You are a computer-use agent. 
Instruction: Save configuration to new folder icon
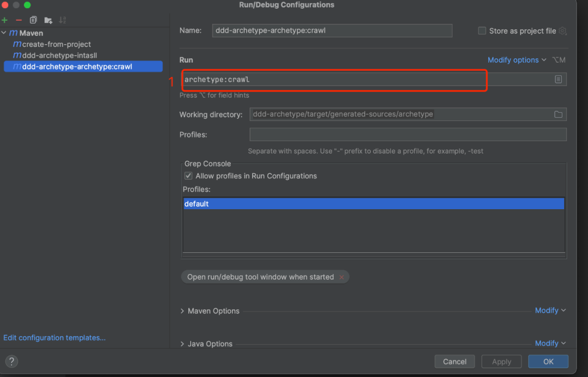pos(48,20)
